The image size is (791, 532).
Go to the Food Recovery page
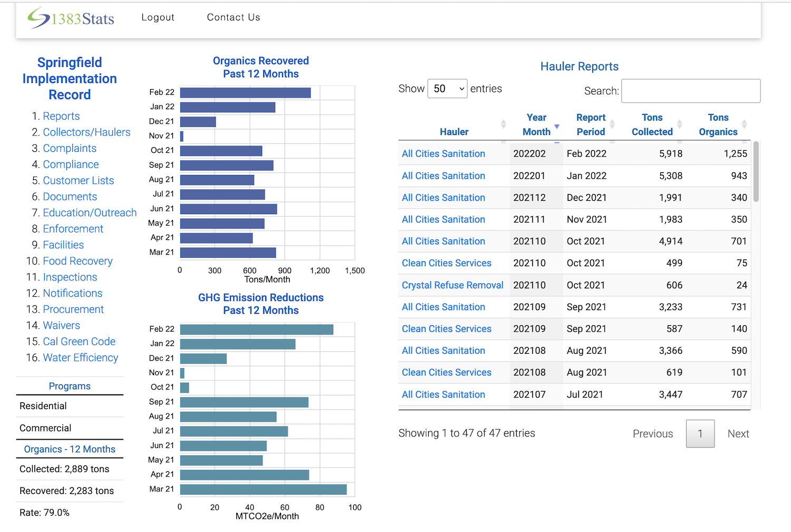pos(78,261)
